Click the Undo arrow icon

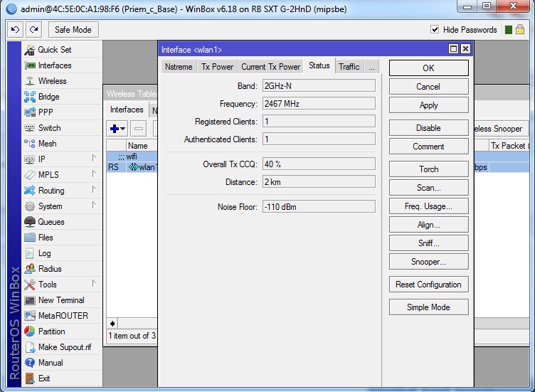click(16, 30)
